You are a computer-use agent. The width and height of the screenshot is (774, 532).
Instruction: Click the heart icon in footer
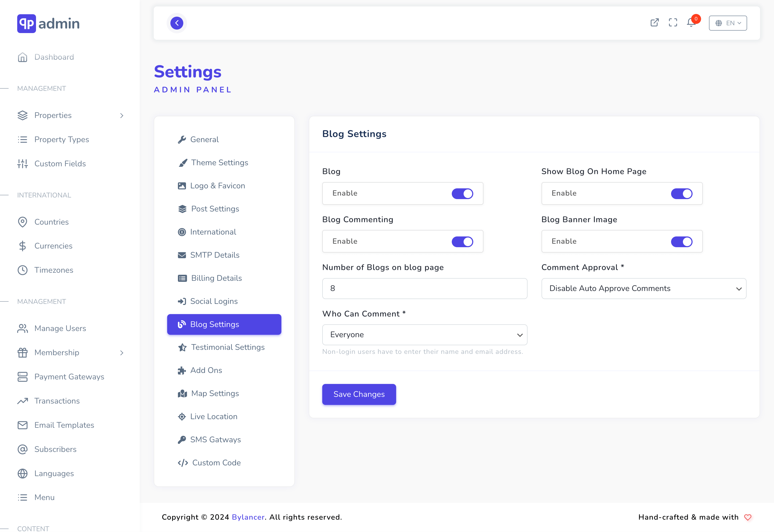coord(748,517)
